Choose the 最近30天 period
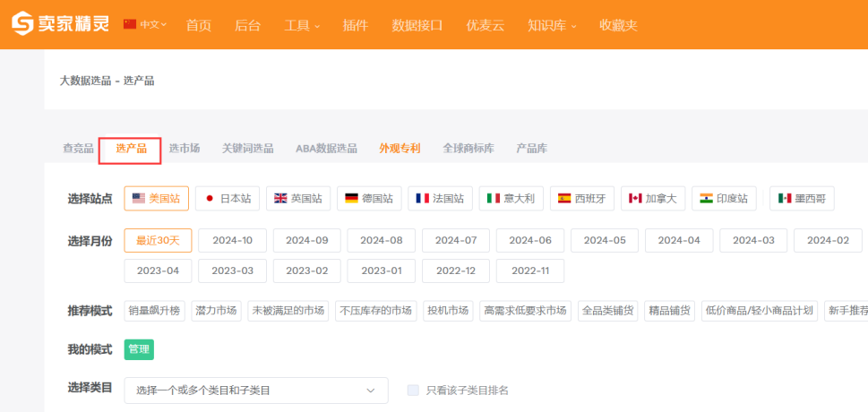 point(158,240)
